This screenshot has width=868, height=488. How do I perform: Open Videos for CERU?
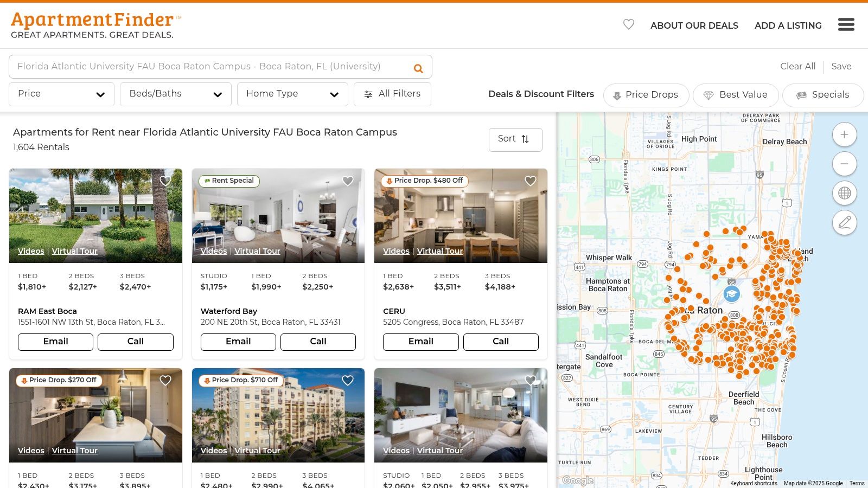[x=396, y=251]
